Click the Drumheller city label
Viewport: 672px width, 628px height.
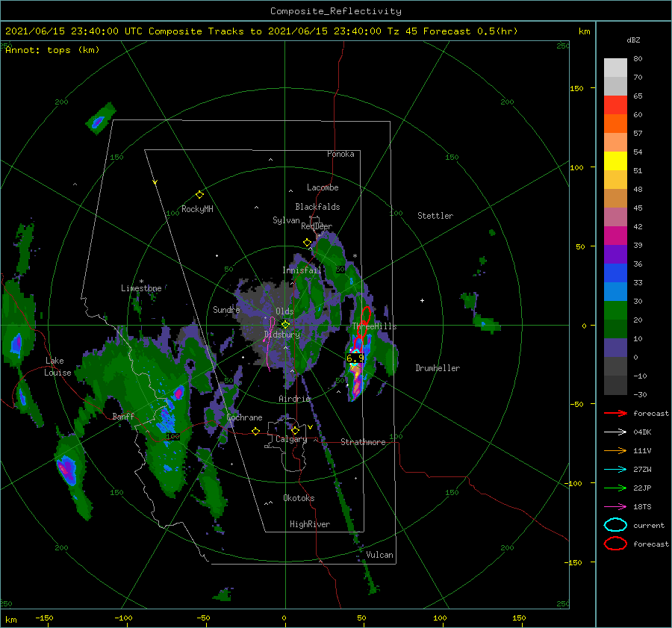438,368
